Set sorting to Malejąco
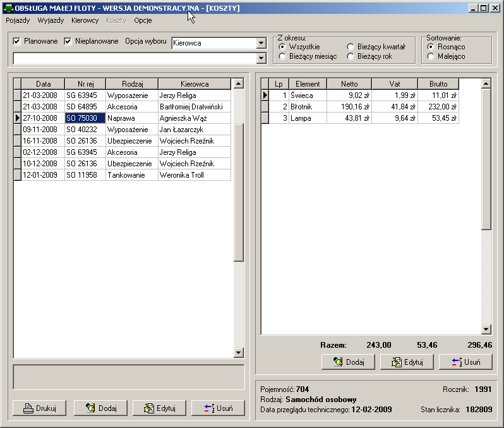Viewport: 504px width, 428px height. click(x=431, y=57)
